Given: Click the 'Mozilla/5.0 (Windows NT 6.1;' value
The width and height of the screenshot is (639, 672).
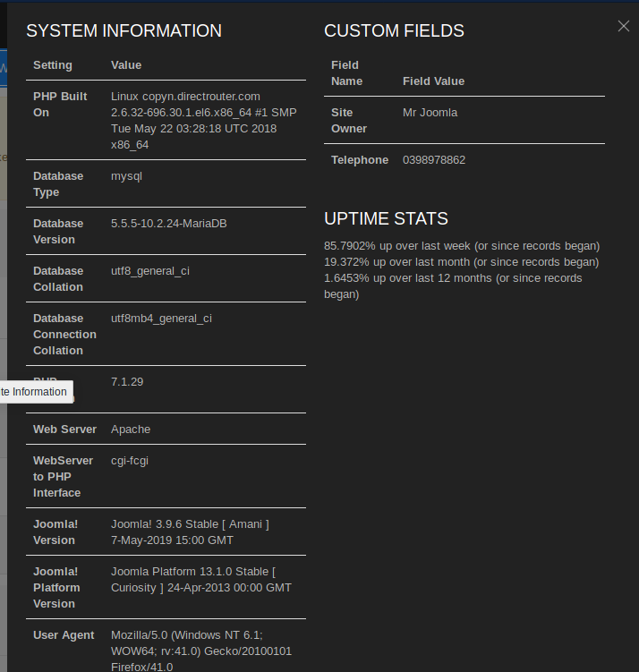Looking at the screenshot, I should pos(186,635).
